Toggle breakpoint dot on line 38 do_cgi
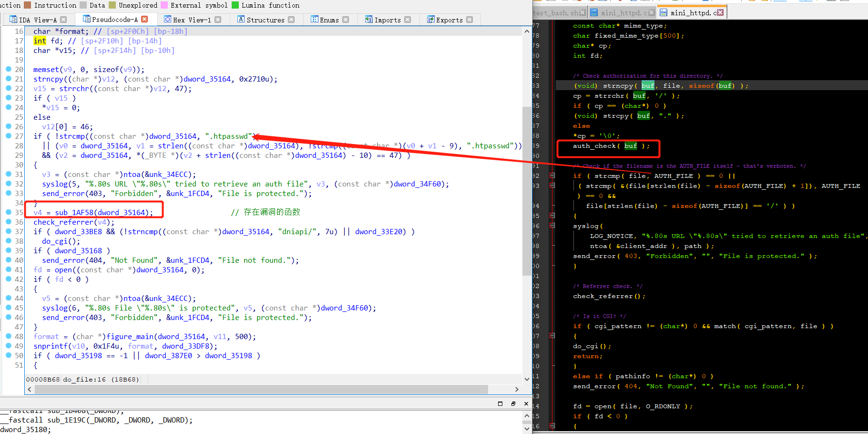 click(8, 241)
